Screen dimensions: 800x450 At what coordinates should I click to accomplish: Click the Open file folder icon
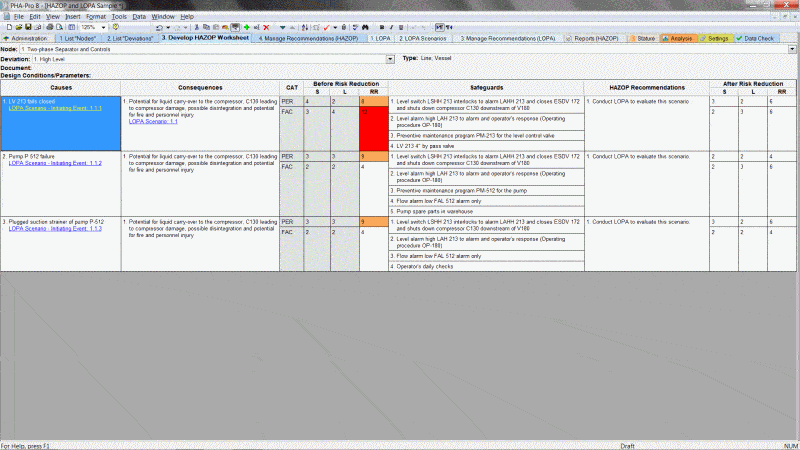tap(18, 27)
